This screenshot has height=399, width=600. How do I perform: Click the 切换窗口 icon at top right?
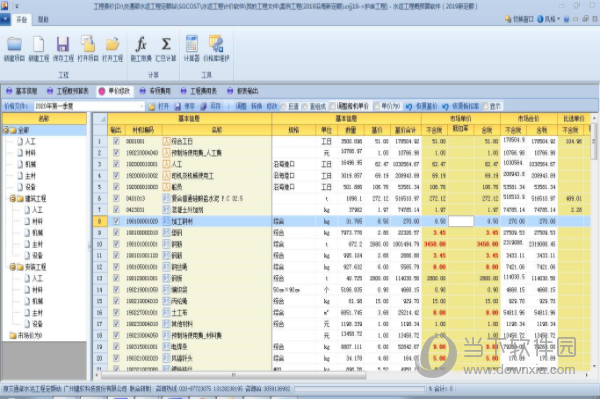(508, 19)
